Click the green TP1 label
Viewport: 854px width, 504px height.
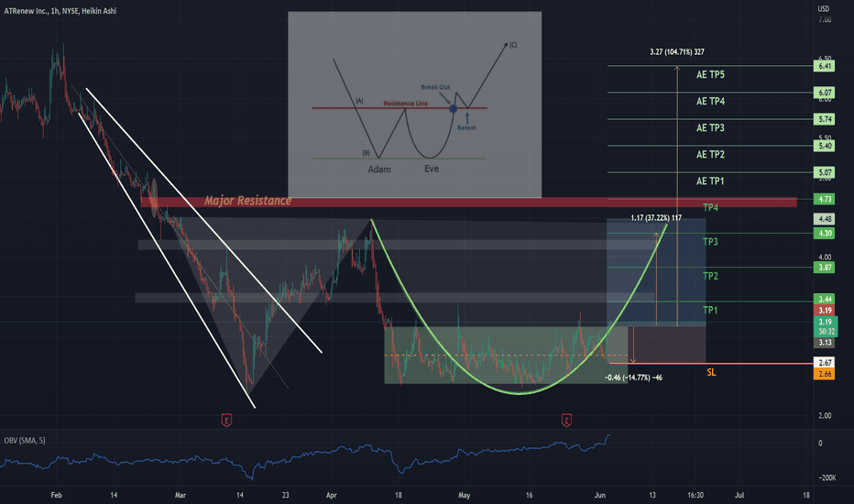coord(710,311)
